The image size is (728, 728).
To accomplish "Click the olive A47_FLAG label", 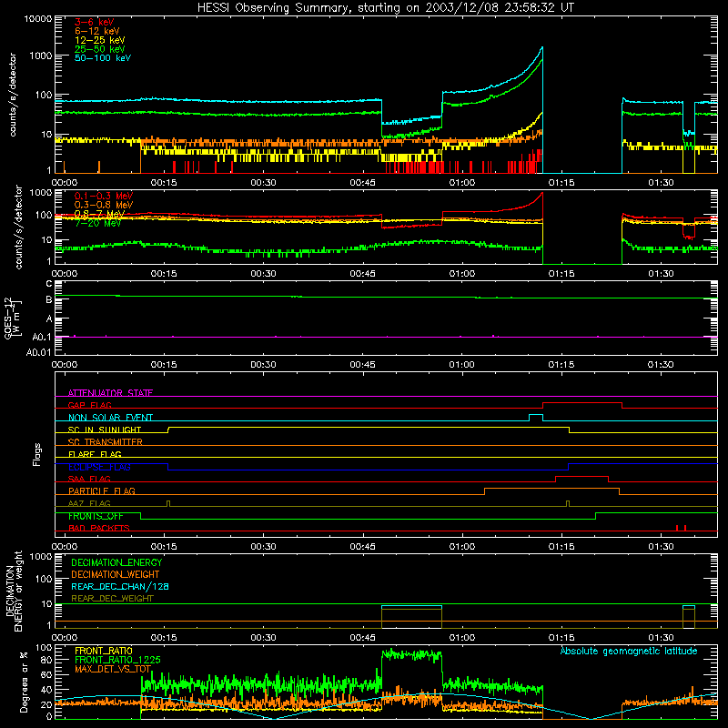I will (x=89, y=503).
